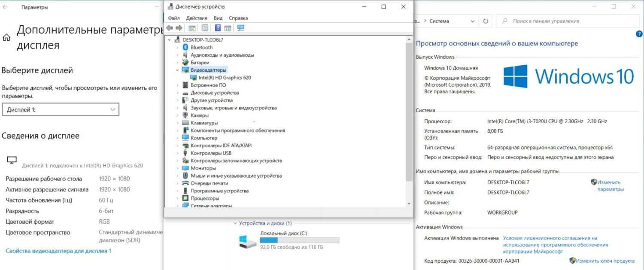Click the Help question mark toolbar icon
644x270 pixels.
[218, 28]
